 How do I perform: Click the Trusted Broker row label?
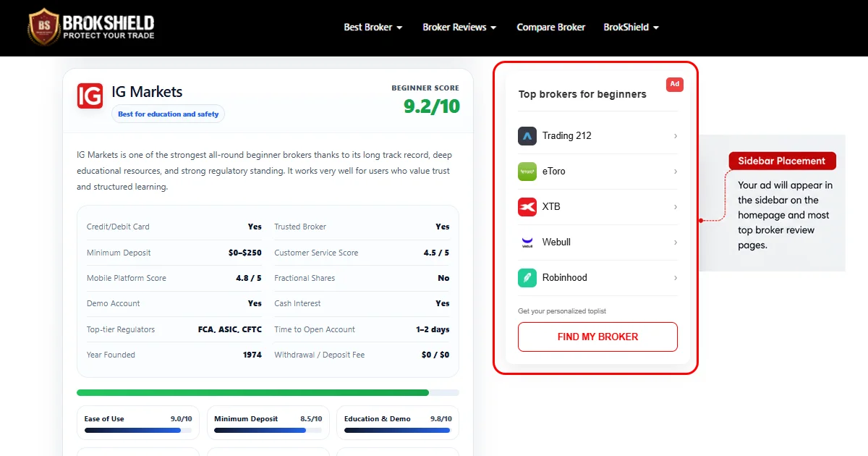tap(300, 227)
